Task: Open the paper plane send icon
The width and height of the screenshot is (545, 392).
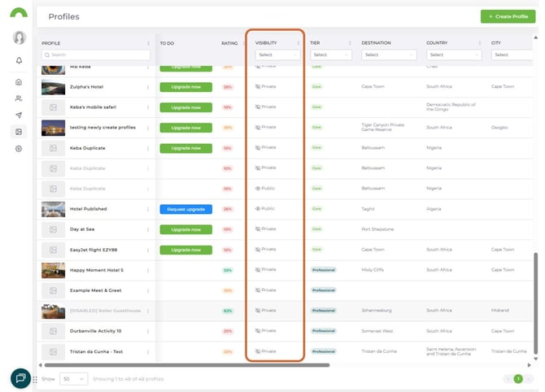Action: [x=19, y=115]
